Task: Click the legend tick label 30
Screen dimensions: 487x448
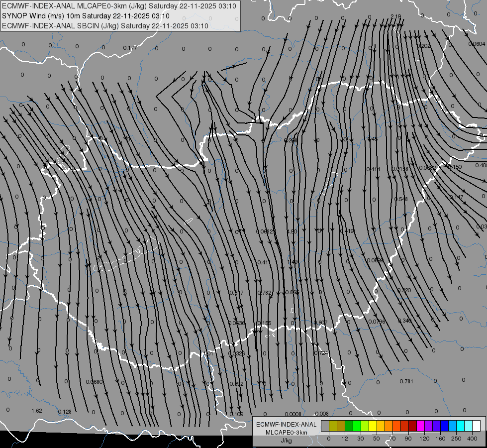Action: click(x=361, y=439)
